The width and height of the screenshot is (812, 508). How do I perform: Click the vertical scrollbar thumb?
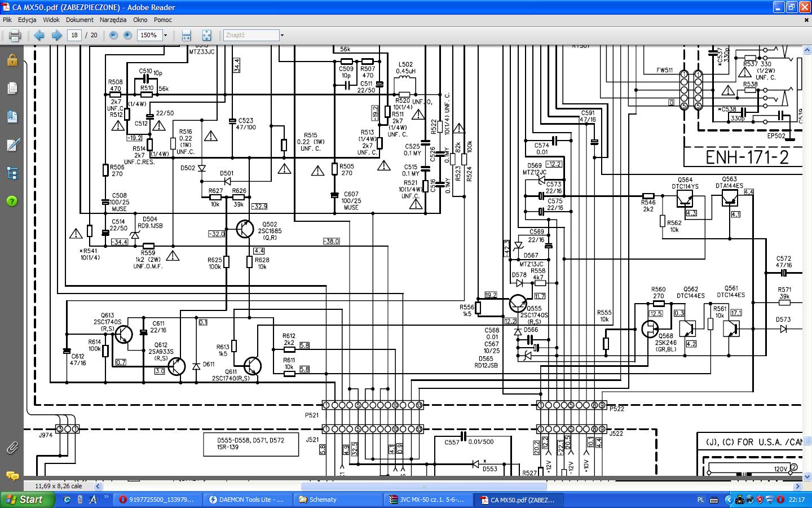pos(807,440)
